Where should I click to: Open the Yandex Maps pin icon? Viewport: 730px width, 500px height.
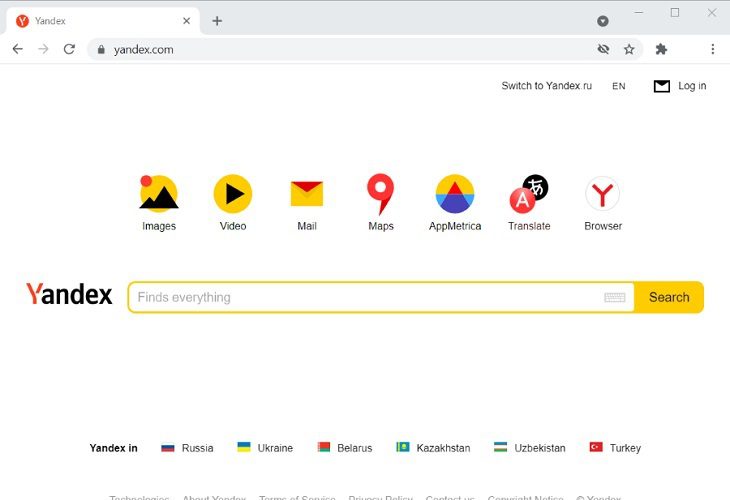point(380,194)
